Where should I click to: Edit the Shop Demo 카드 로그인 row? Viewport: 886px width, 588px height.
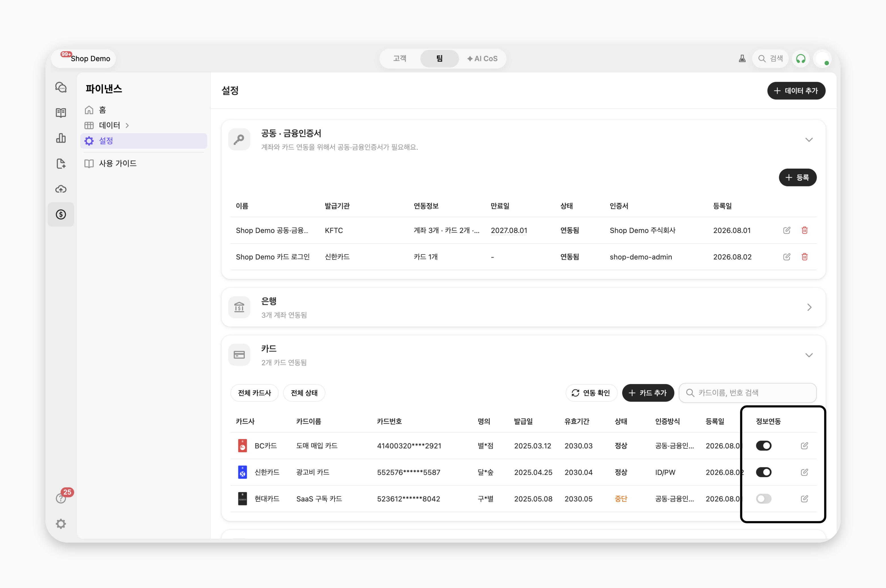click(787, 257)
